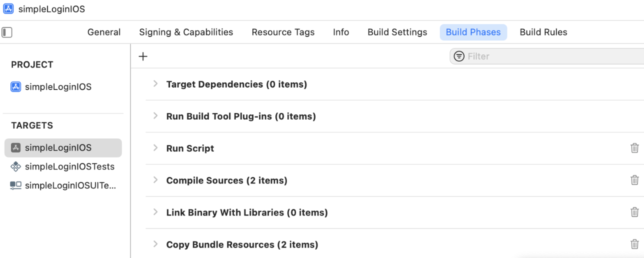Open the General tab
Screen dimensions: 644x258
coord(104,32)
